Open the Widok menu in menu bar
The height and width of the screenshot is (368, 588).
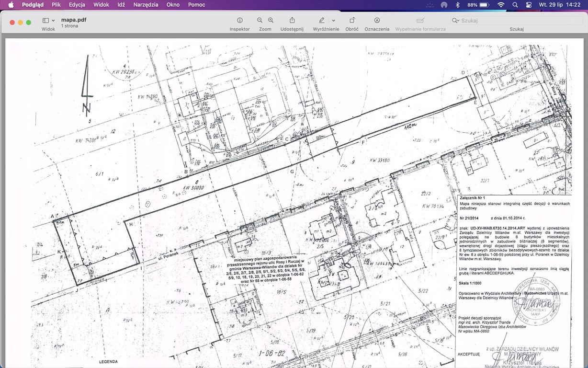(102, 5)
